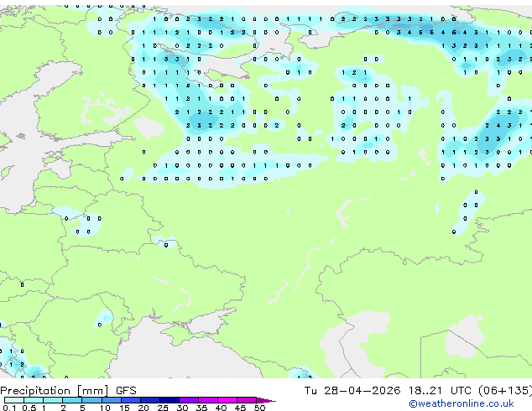Click the '(06+135)' model run text
532x411 pixels.
505,391
